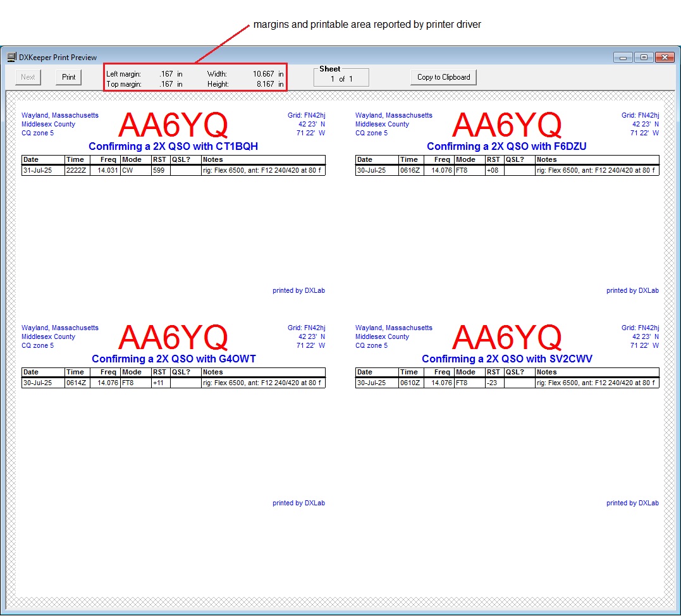This screenshot has height=616, width=681.
Task: Click the Sheet 1 of 1 indicator
Action: click(341, 78)
